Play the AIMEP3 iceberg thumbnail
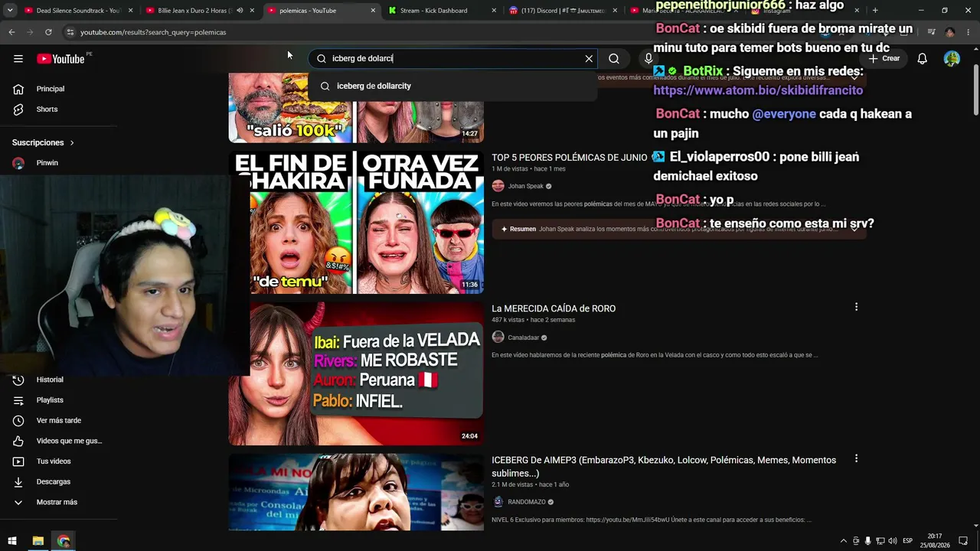 356,492
